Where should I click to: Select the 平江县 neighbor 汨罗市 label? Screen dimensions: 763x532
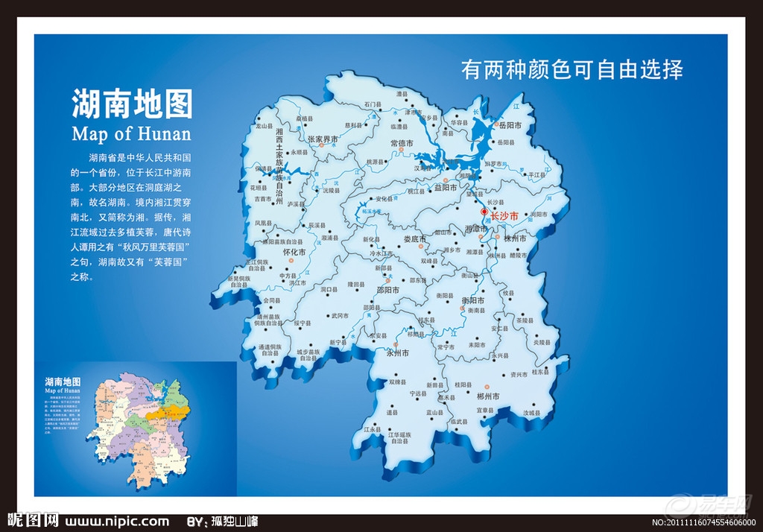(x=493, y=165)
